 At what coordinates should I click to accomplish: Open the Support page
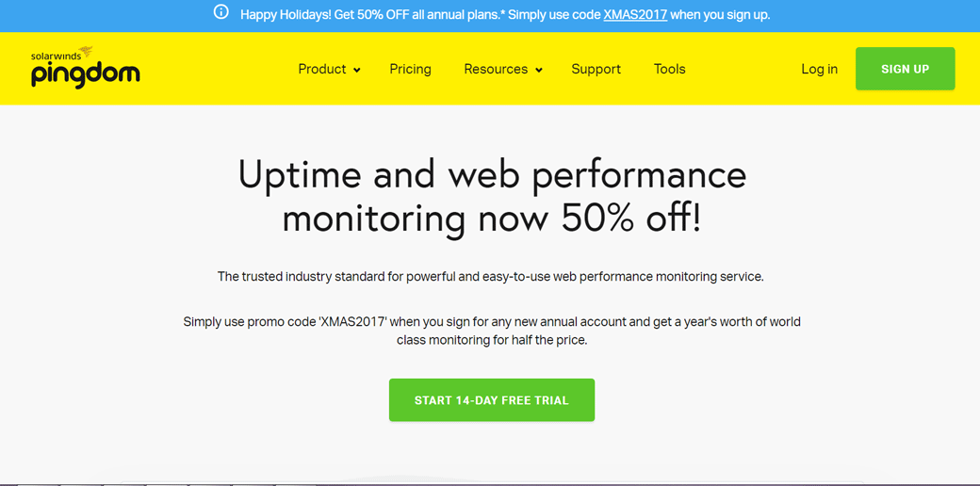[596, 69]
